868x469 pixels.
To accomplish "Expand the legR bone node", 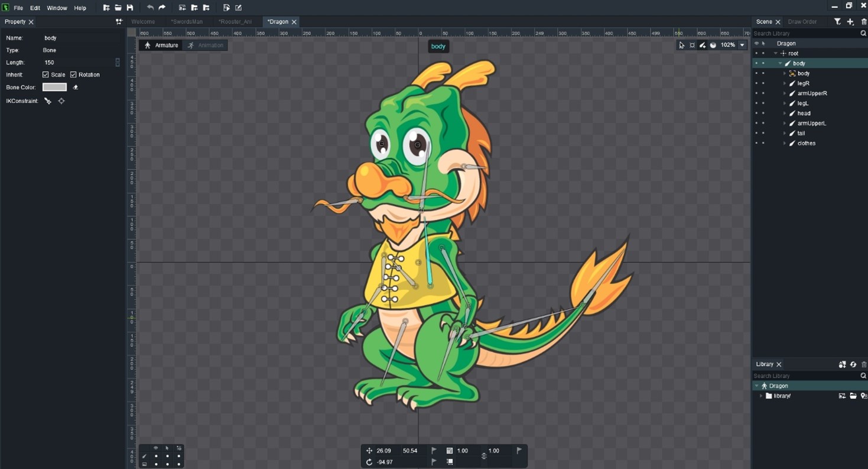I will (785, 83).
